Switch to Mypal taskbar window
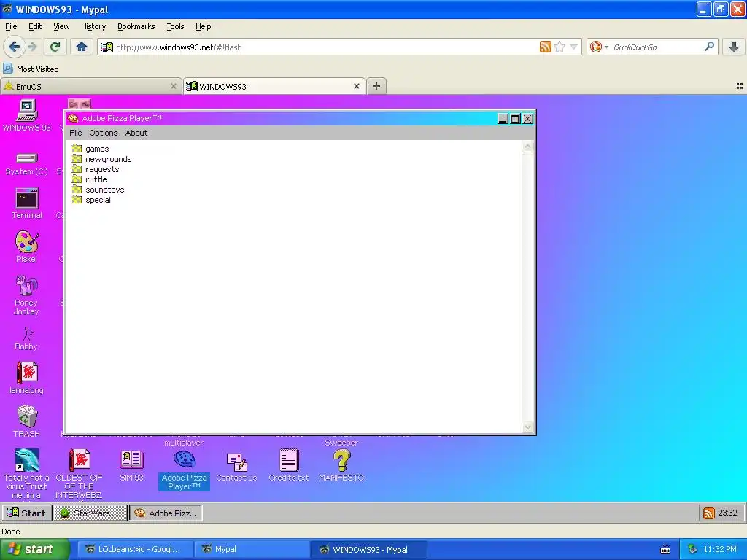747x560 pixels. (x=252, y=549)
